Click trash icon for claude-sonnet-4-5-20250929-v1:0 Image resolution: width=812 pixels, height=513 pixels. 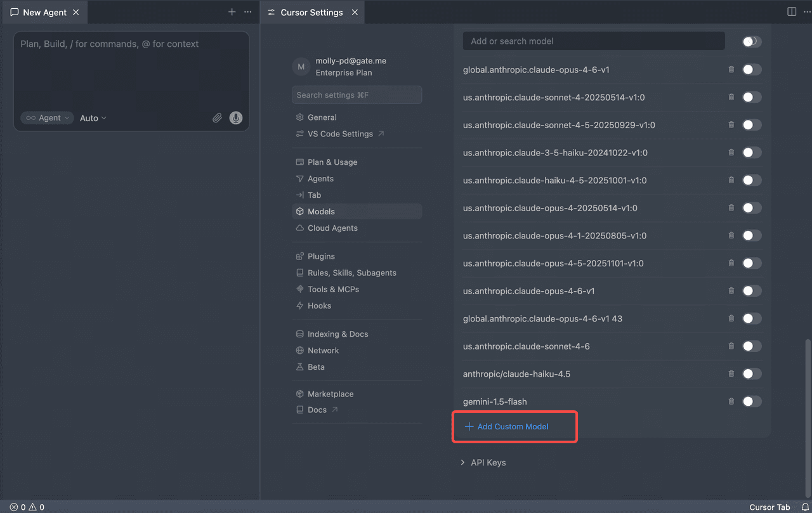(x=731, y=125)
